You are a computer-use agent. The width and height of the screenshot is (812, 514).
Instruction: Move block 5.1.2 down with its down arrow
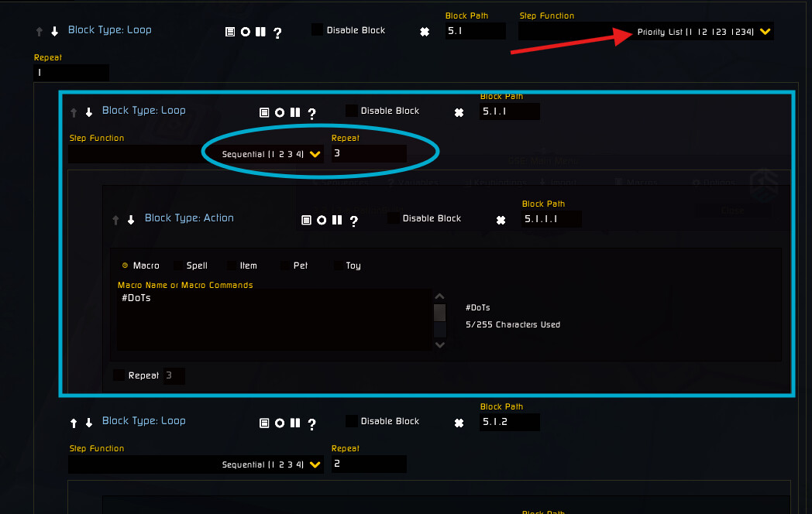coord(89,423)
